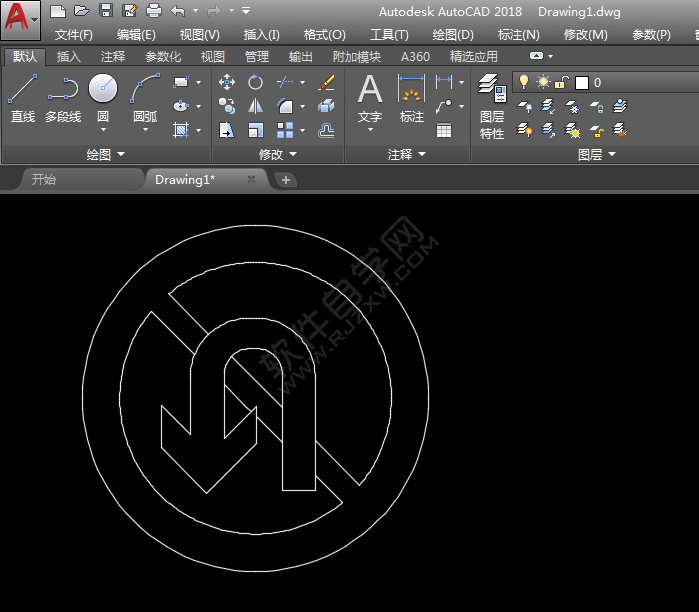Select the Text (文字) tool

tap(370, 98)
